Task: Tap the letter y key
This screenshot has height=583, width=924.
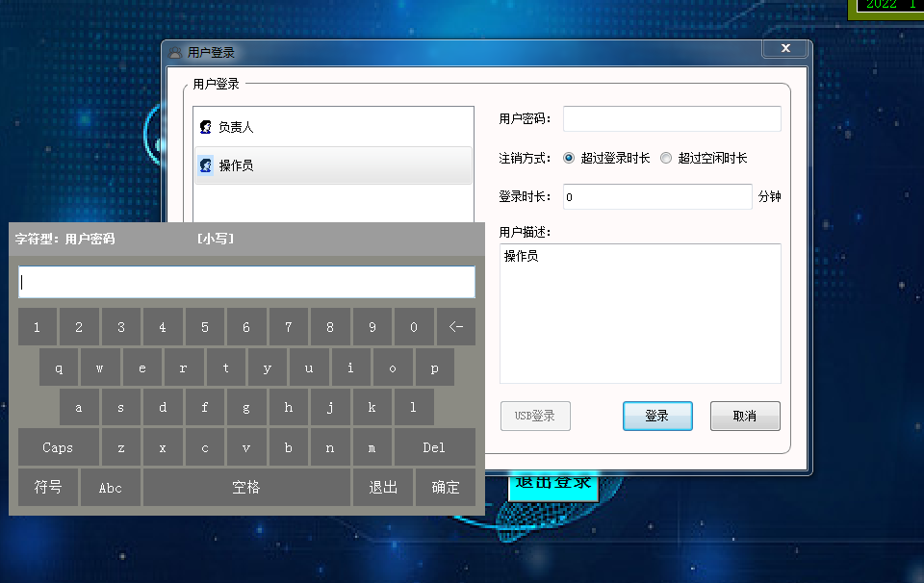Action: tap(268, 368)
